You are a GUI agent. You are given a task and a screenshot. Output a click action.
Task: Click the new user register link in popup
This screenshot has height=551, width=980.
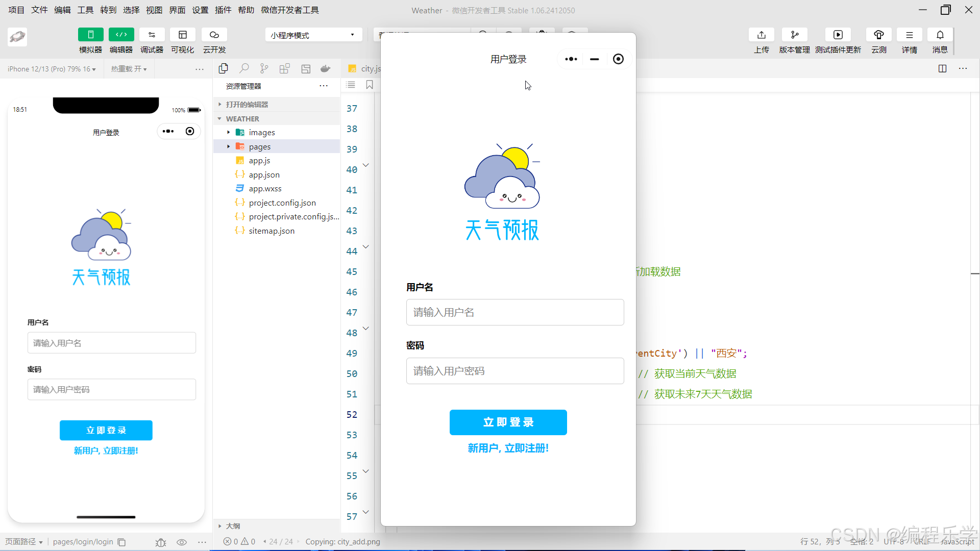(x=508, y=448)
